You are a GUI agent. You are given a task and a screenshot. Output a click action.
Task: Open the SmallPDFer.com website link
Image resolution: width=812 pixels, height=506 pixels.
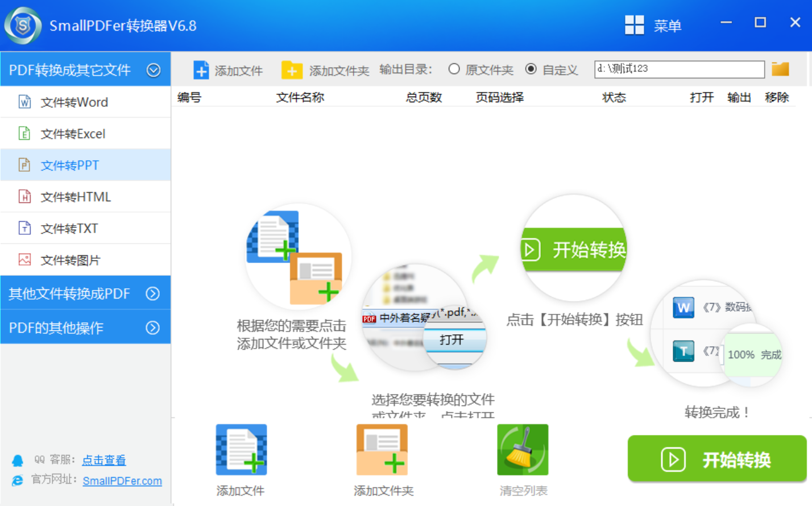tap(122, 481)
